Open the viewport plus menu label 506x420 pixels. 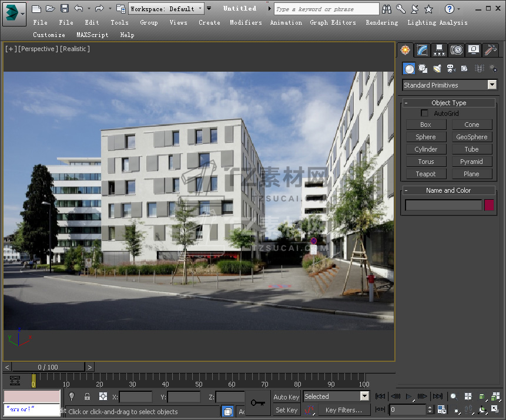coord(11,49)
